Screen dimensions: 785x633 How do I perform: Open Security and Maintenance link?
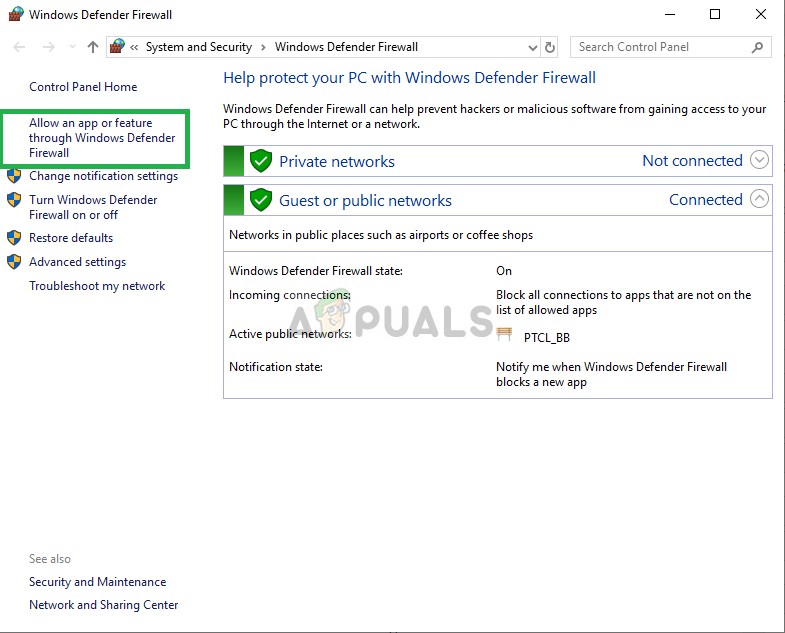pyautogui.click(x=98, y=582)
